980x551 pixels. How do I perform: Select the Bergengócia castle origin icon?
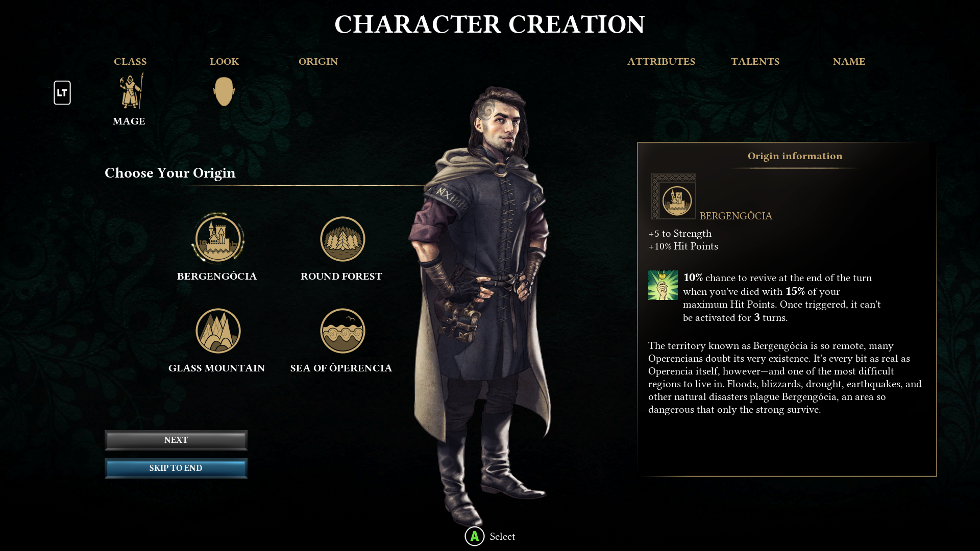[x=218, y=239]
